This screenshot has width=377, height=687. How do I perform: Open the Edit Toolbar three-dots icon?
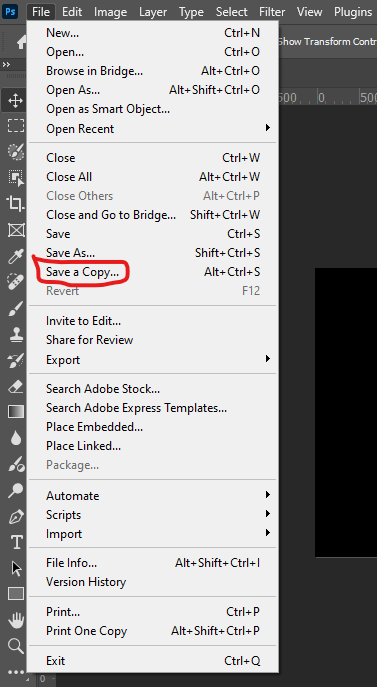point(16,672)
